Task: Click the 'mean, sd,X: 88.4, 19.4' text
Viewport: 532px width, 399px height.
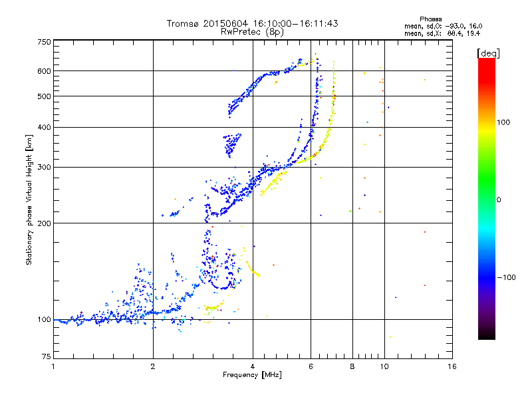Action: (x=442, y=33)
